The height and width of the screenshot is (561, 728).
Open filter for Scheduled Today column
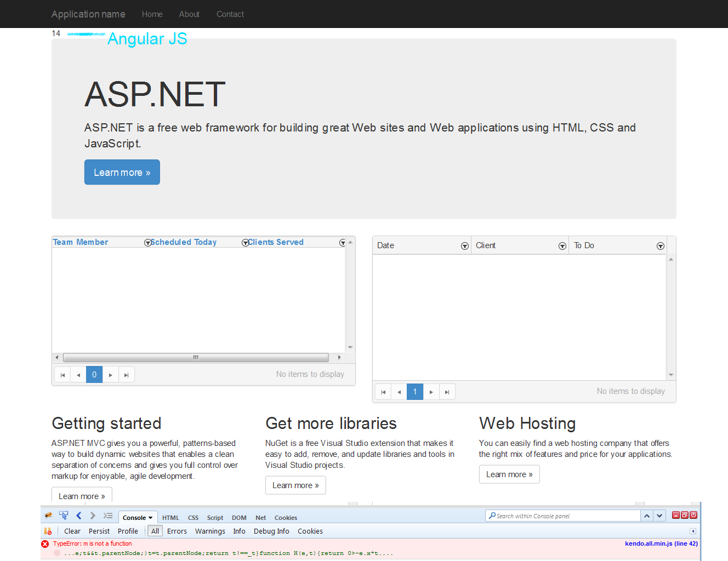245,243
